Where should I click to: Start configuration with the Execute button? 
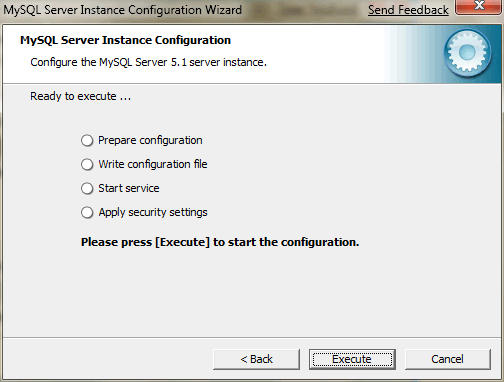pyautogui.click(x=352, y=359)
